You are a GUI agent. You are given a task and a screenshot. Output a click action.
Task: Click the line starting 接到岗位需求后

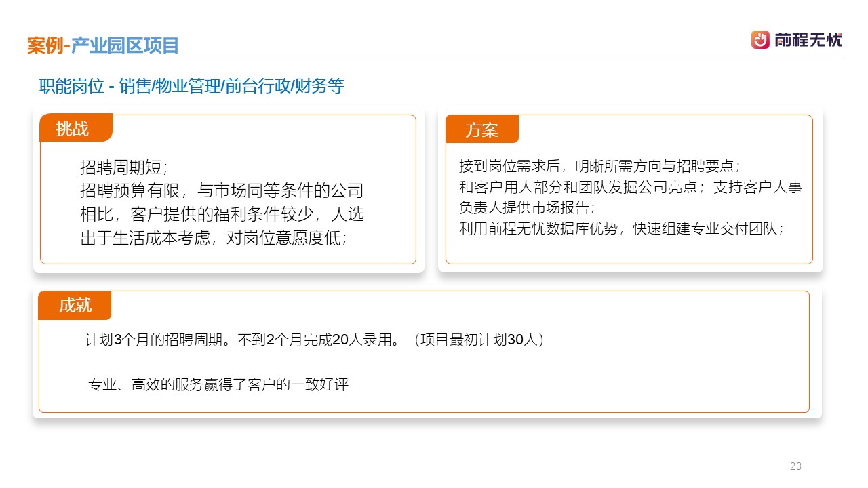tap(600, 167)
